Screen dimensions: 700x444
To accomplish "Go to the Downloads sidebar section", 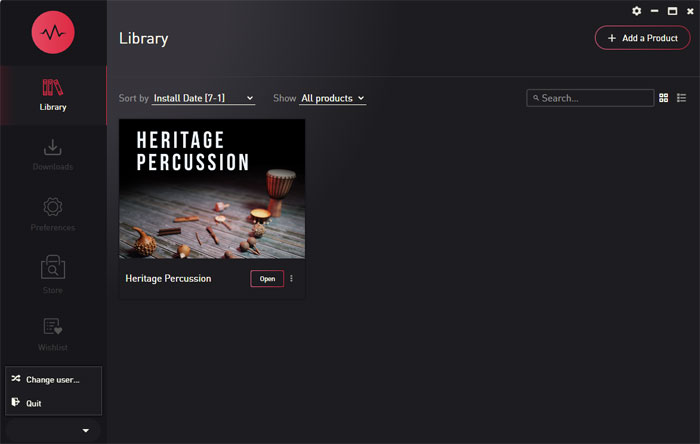I will click(53, 155).
